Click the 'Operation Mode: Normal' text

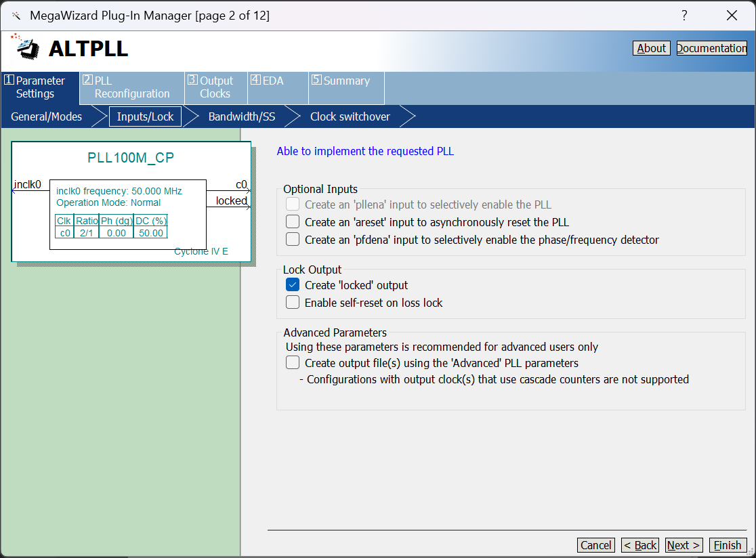click(x=108, y=203)
